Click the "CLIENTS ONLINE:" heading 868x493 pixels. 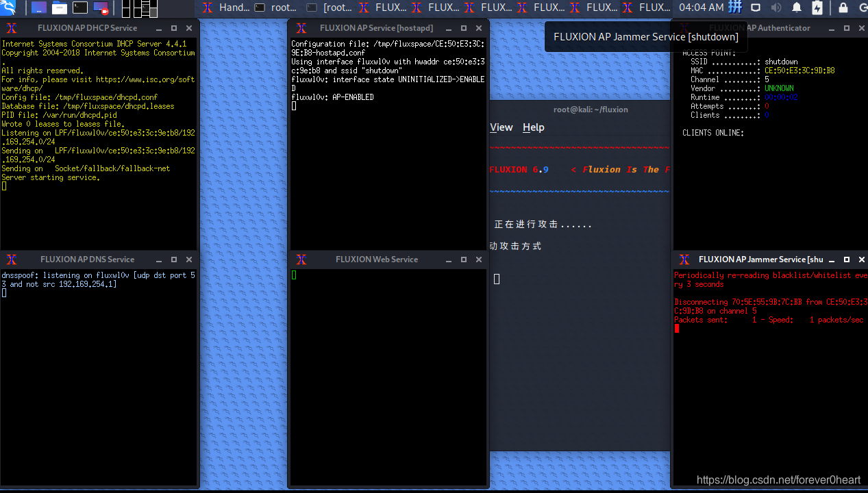pyautogui.click(x=712, y=133)
